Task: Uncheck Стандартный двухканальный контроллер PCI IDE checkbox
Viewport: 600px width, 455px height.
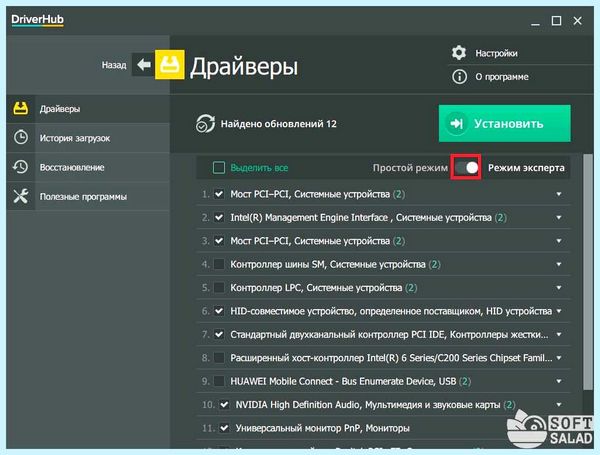Action: (x=219, y=334)
